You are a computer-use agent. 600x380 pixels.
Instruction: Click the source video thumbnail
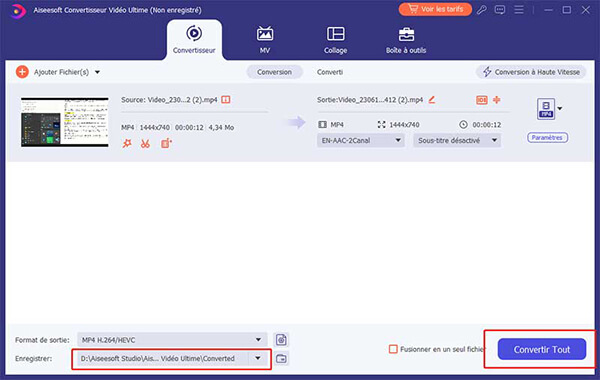point(65,122)
